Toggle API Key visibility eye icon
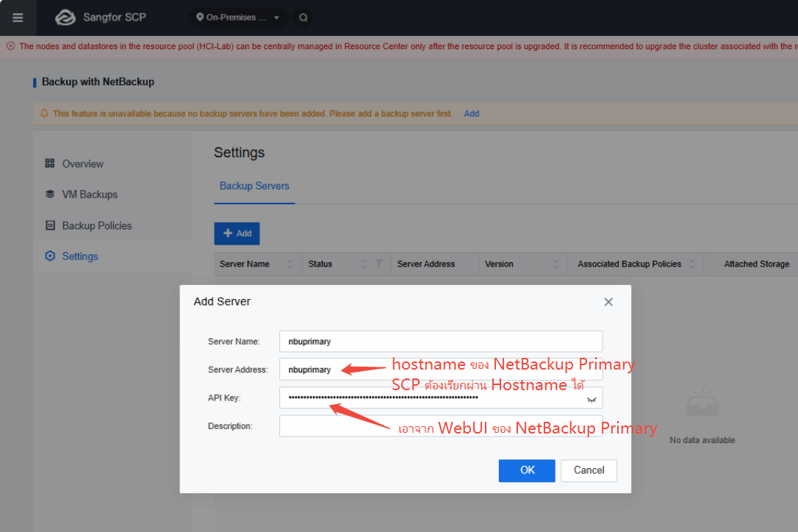 (592, 400)
